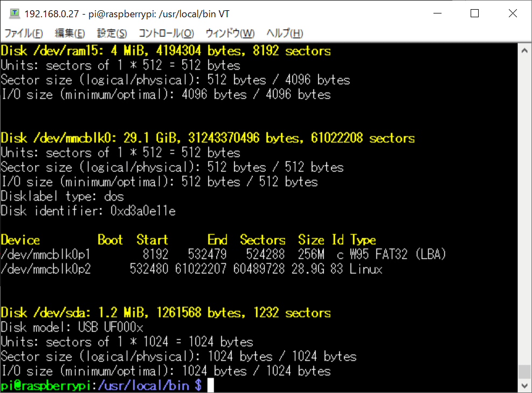Click 'W95 FAT32 (LBA)' type text

pyautogui.click(x=397, y=254)
